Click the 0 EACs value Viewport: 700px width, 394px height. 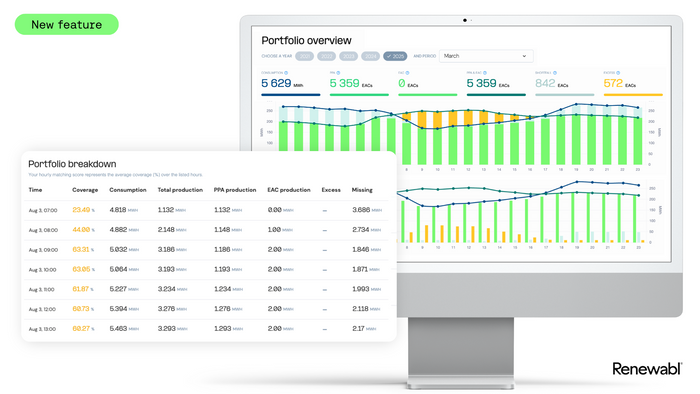pyautogui.click(x=408, y=83)
